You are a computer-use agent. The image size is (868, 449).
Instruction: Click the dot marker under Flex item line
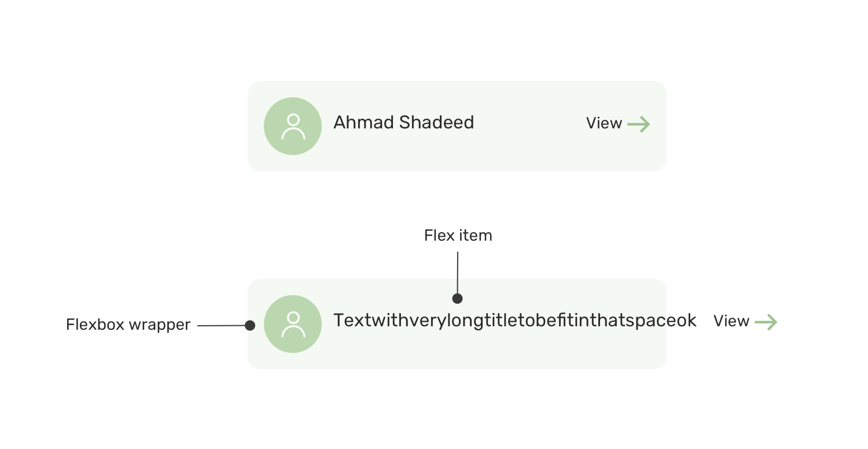(457, 299)
